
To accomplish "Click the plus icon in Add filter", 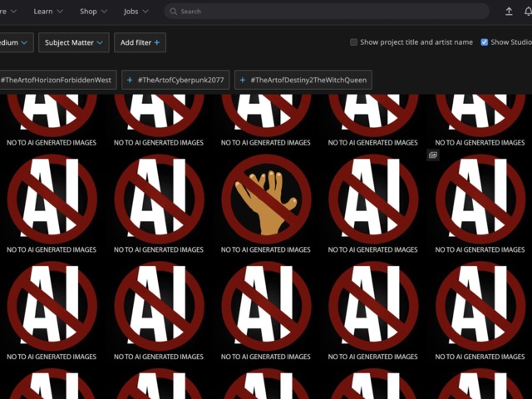I will pyautogui.click(x=157, y=42).
